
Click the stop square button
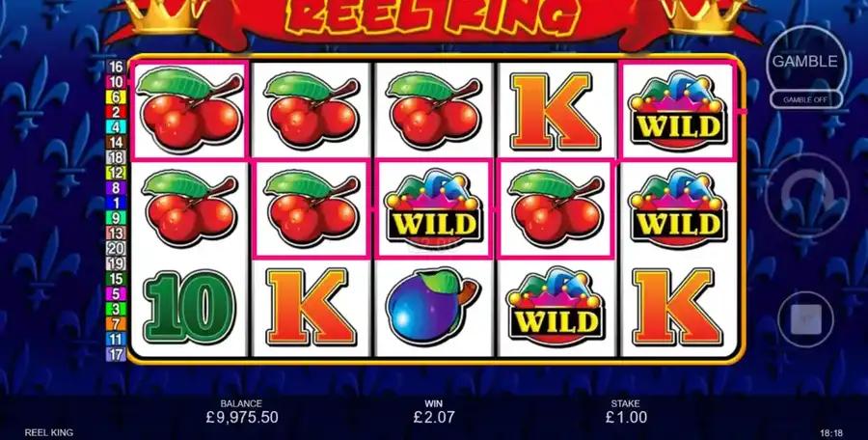(x=805, y=319)
